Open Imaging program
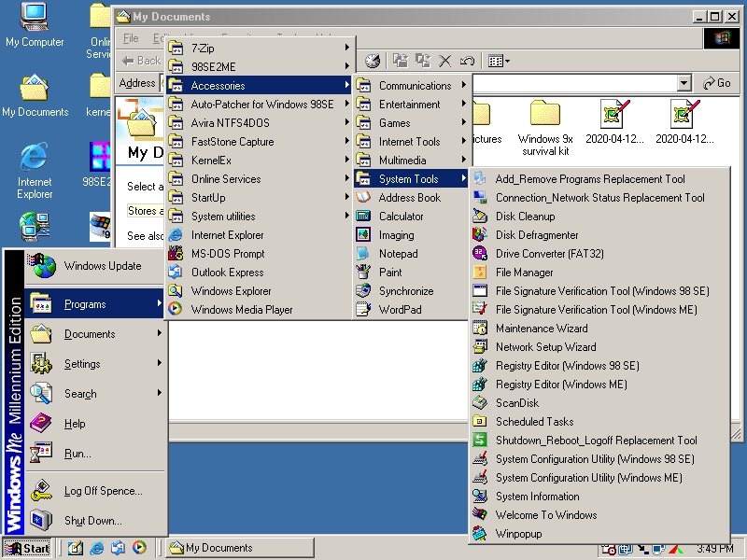 (411, 235)
